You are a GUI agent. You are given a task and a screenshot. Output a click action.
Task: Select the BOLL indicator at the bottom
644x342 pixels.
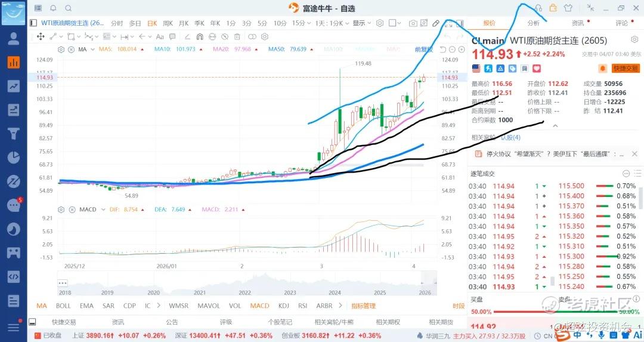63,306
